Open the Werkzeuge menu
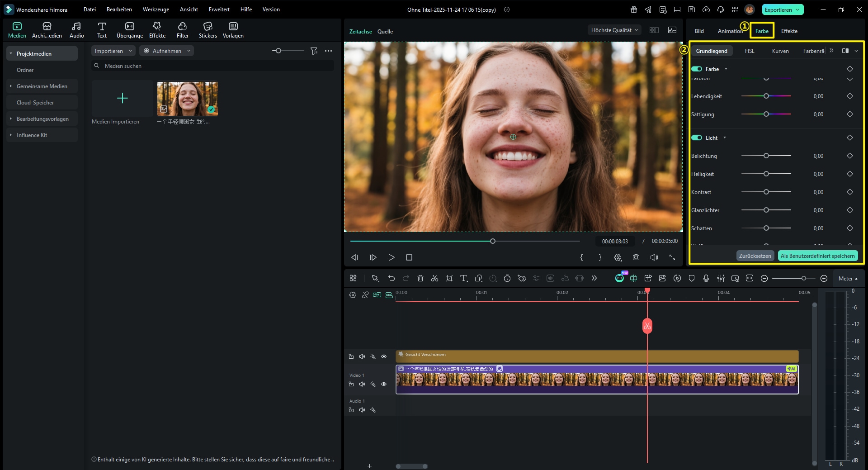The image size is (868, 470). tap(156, 9)
